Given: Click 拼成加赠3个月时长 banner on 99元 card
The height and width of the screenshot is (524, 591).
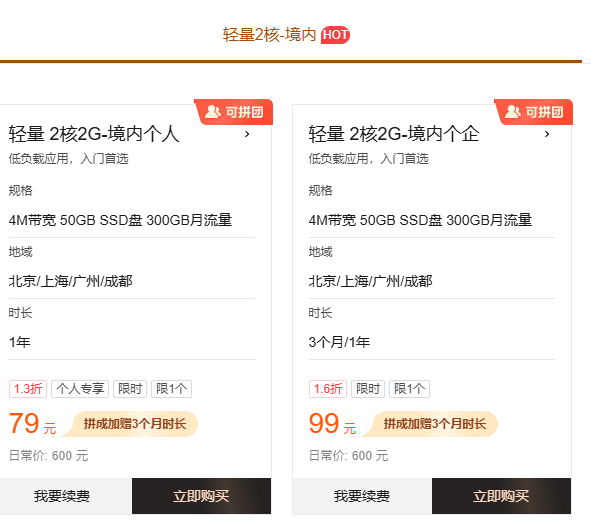Looking at the screenshot, I should point(430,424).
